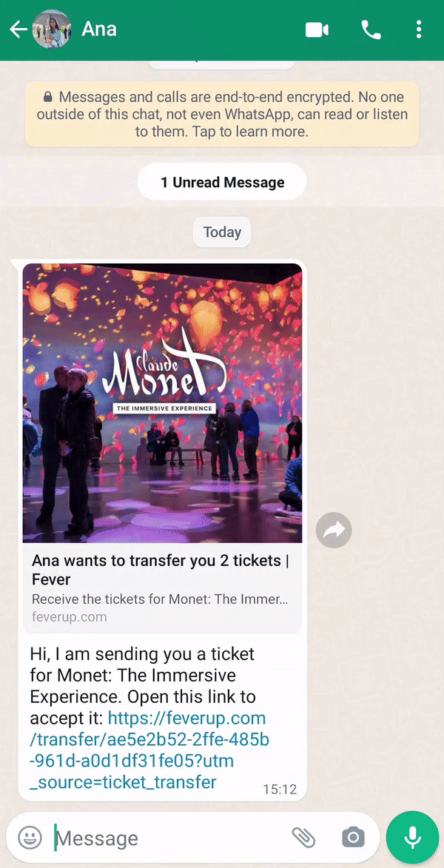Start a voice call with Ana
Viewport: 444px width, 868px height.
tap(371, 30)
